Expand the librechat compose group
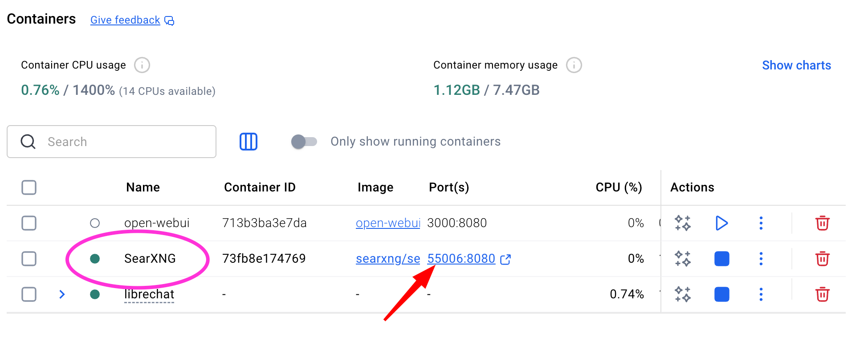 [62, 294]
